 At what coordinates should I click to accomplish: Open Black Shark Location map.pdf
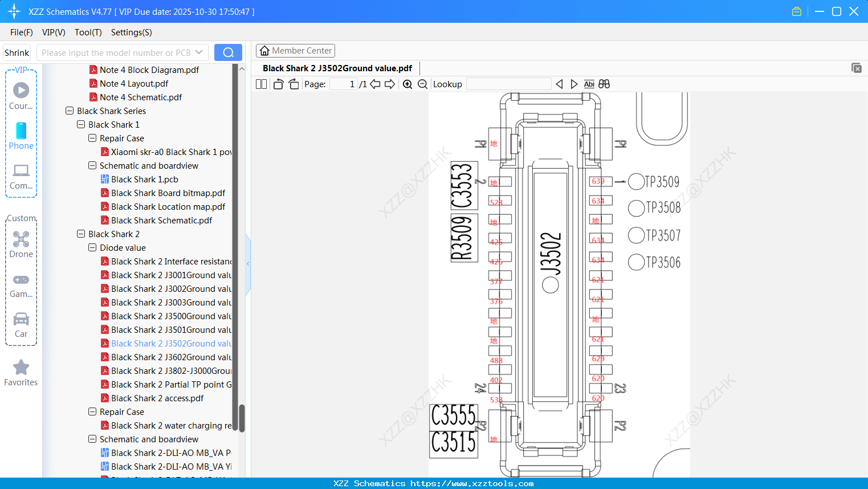163,206
